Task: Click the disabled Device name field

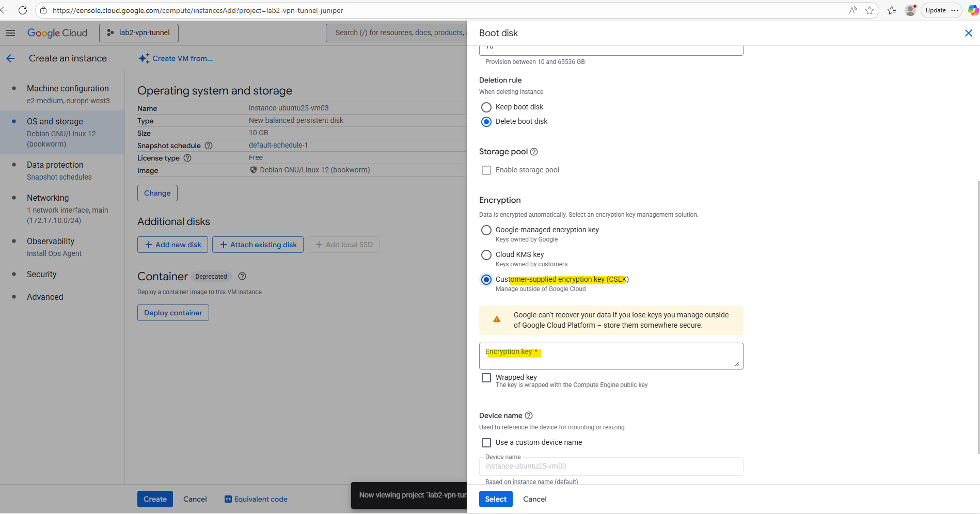Action: coord(611,467)
